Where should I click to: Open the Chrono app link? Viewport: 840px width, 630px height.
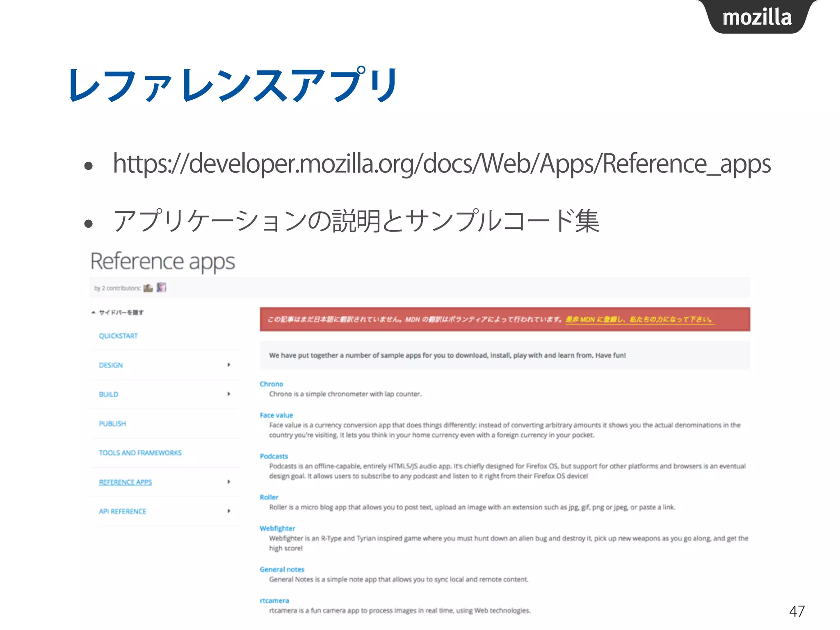point(272,384)
